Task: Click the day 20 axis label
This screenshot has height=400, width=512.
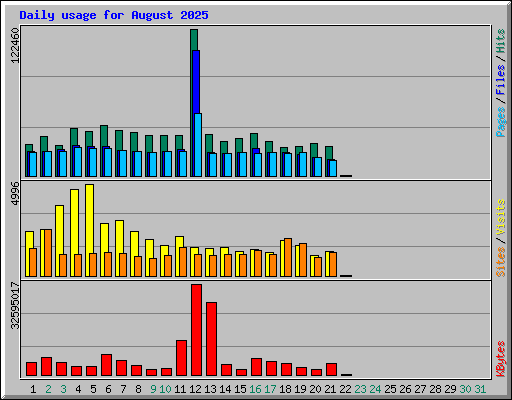Action: pyautogui.click(x=315, y=389)
